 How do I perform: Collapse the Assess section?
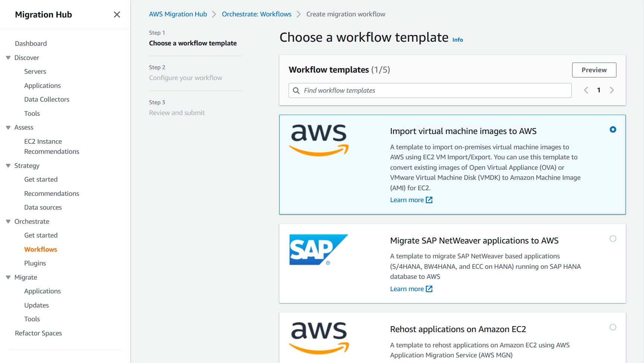click(8, 127)
